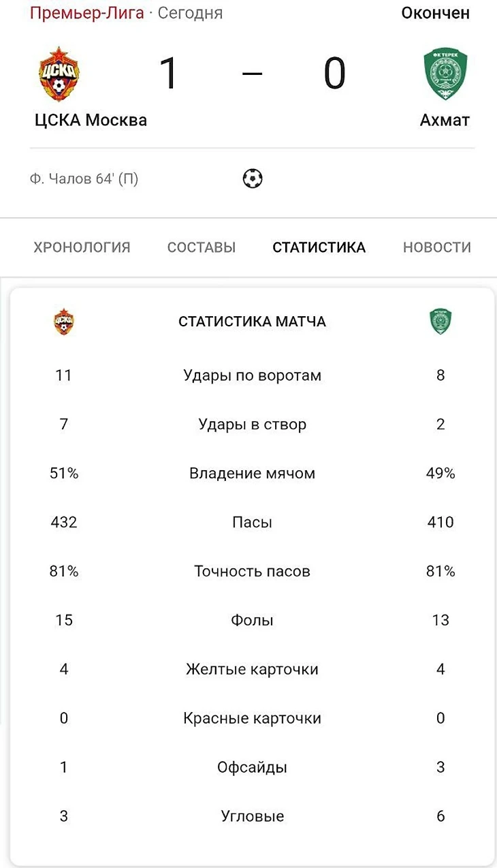Click the ЦСКА Москва team name
This screenshot has width=497, height=868.
click(91, 121)
